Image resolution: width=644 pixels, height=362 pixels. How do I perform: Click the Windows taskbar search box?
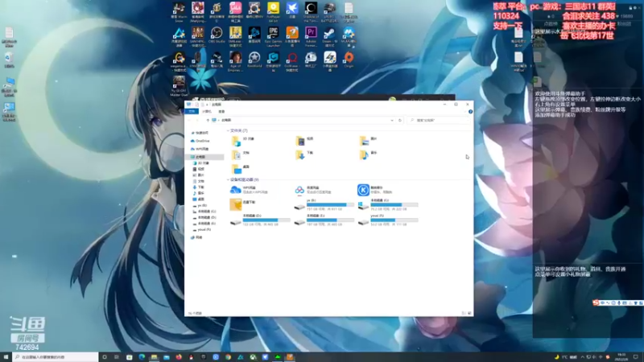tap(55, 357)
